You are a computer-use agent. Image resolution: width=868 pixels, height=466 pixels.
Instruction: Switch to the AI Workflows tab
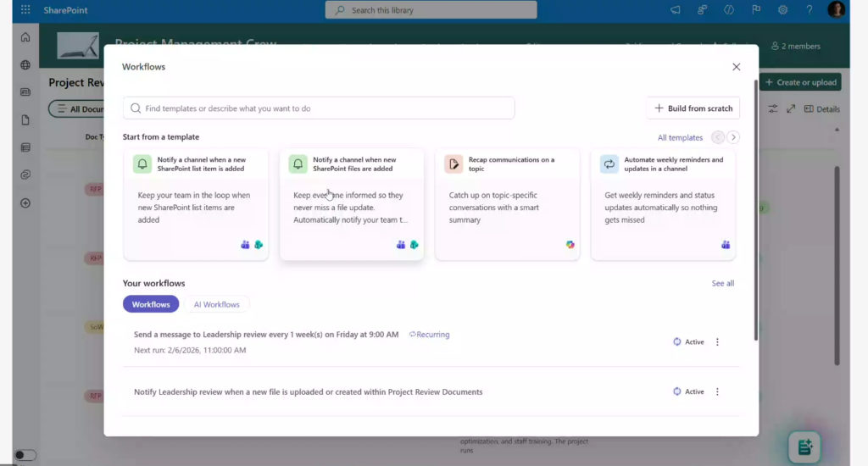(x=217, y=304)
